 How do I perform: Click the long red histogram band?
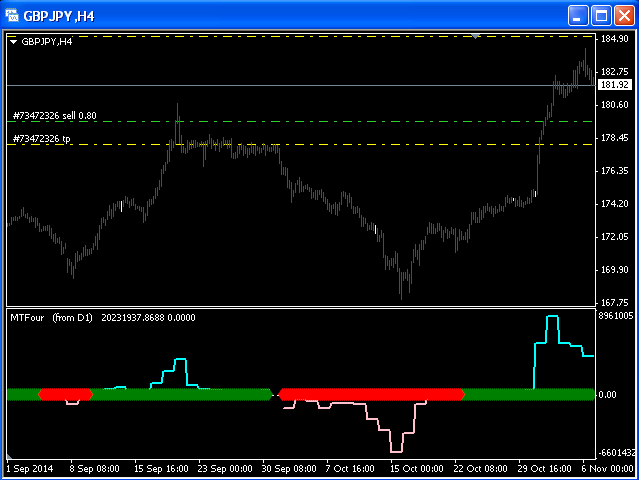tap(370, 394)
